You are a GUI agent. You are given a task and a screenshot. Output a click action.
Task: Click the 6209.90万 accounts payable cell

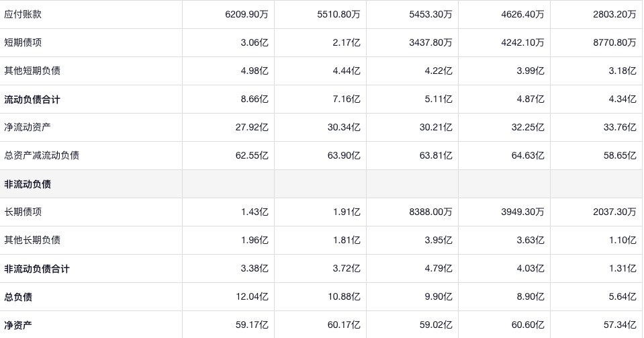click(x=246, y=14)
